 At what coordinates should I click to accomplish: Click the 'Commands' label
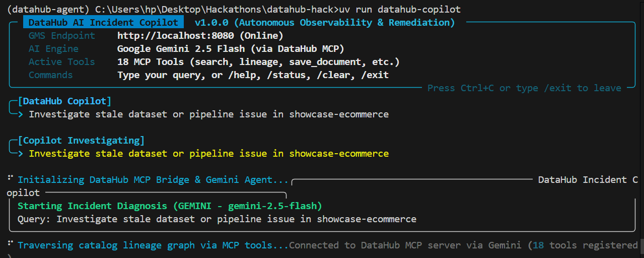(x=51, y=75)
